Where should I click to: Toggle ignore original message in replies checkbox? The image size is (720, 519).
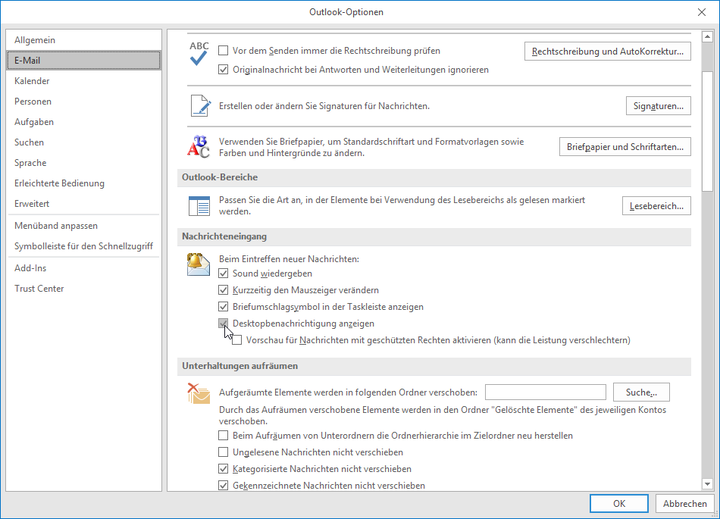(x=223, y=70)
